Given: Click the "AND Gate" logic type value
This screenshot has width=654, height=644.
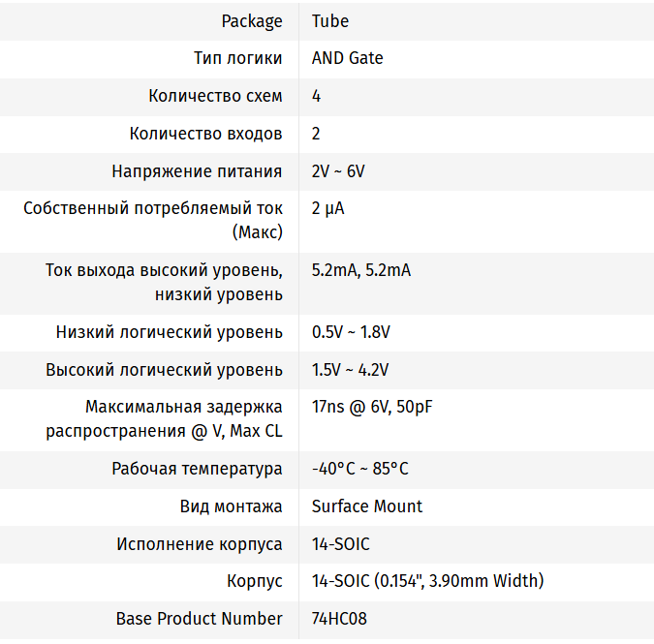Looking at the screenshot, I should (347, 58).
